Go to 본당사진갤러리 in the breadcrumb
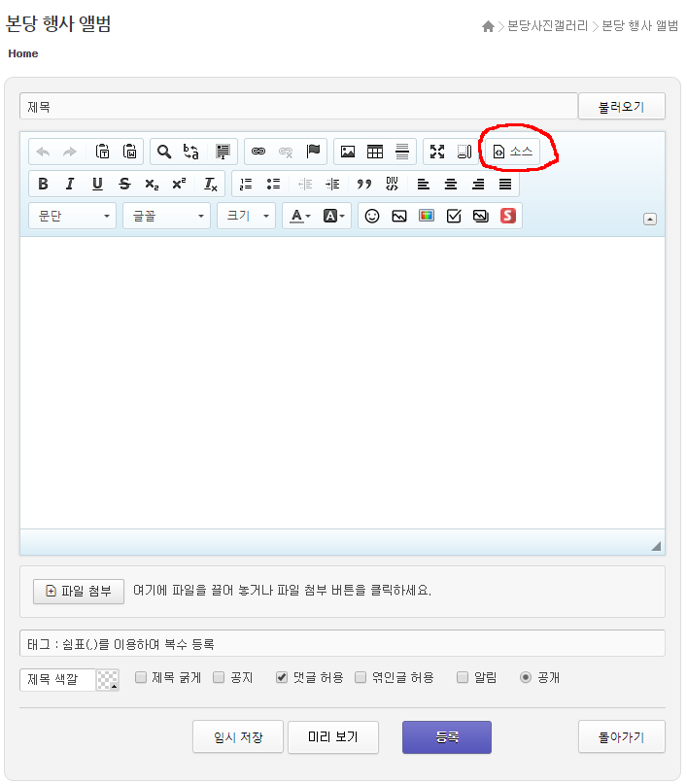The height and width of the screenshot is (784, 687). coord(547,26)
